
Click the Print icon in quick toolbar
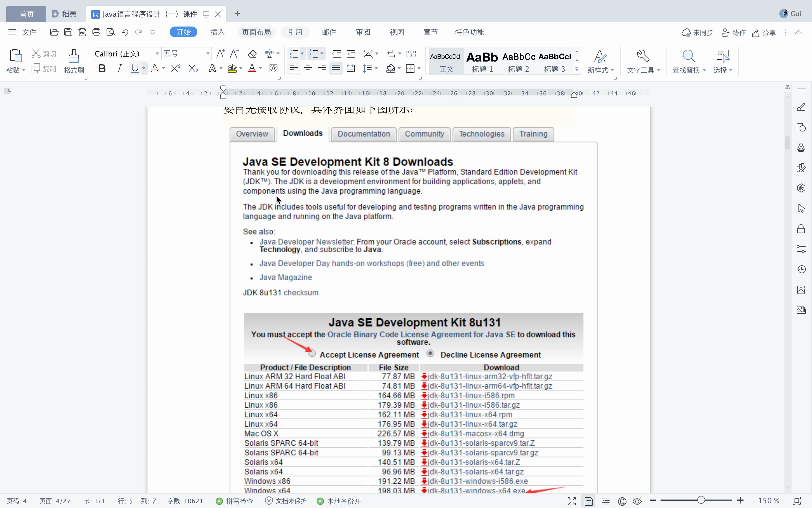[96, 32]
